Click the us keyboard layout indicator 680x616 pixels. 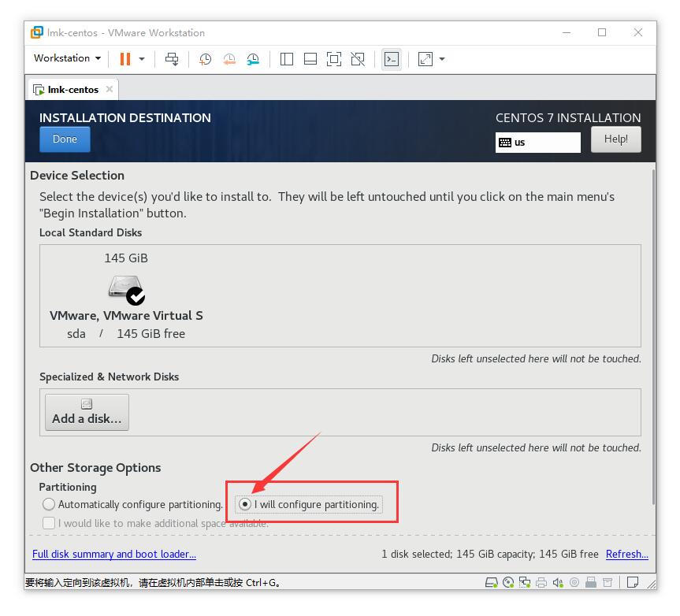coord(537,143)
